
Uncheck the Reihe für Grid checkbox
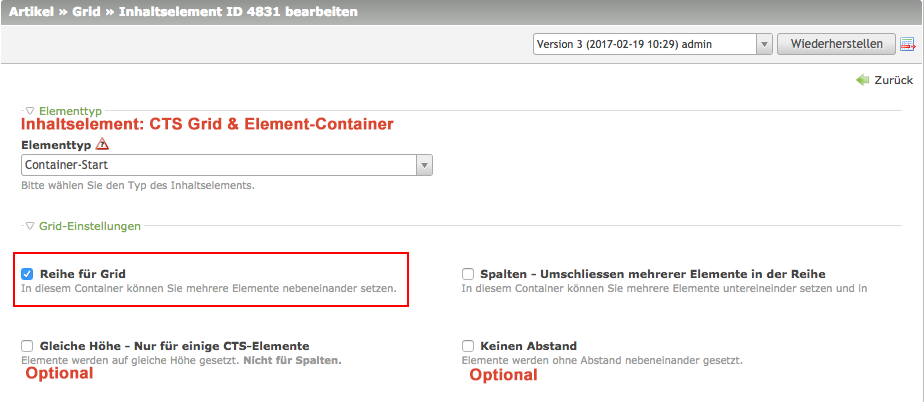(28, 274)
